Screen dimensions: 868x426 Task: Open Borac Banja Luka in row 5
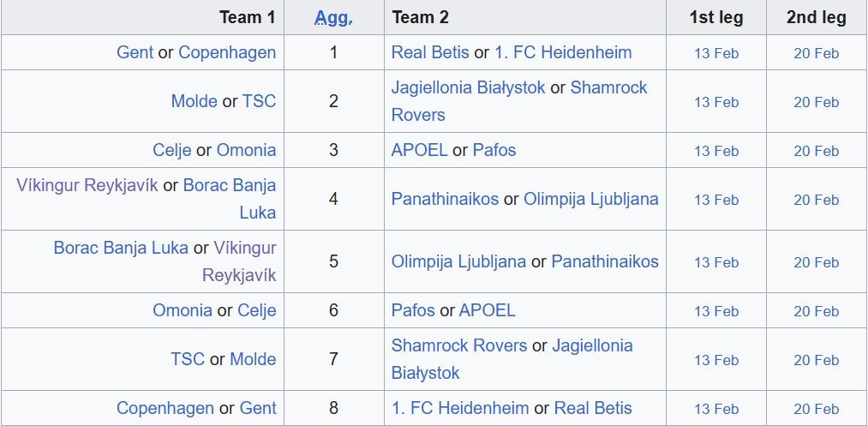[121, 248]
